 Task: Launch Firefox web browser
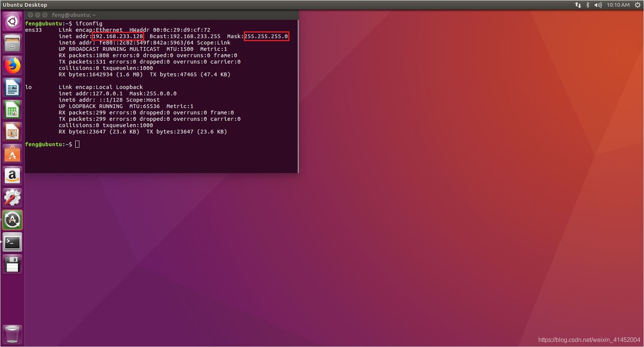[x=12, y=65]
